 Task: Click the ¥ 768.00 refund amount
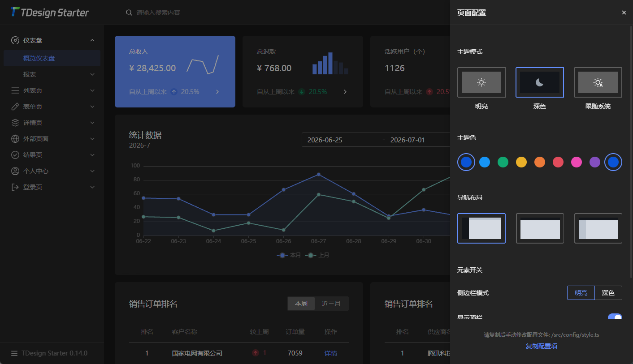click(274, 68)
